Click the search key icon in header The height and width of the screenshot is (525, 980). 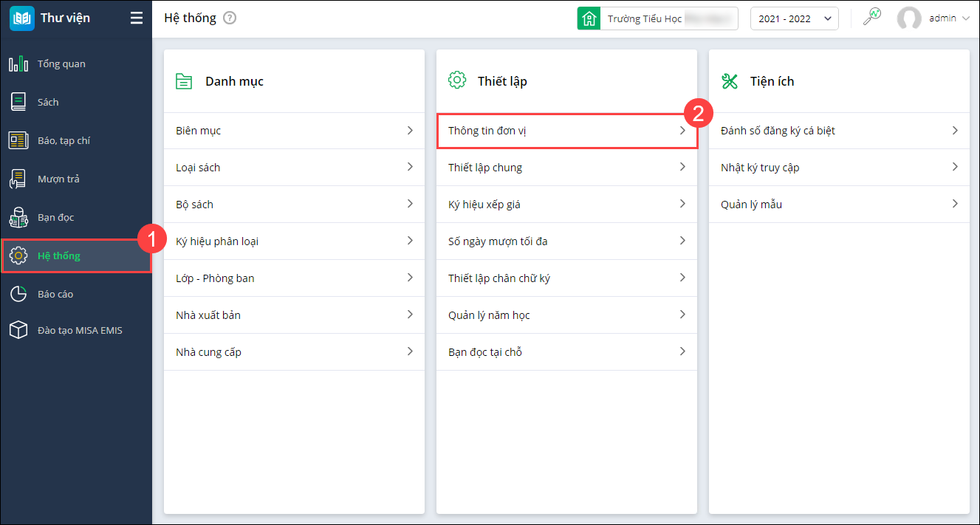[x=872, y=18]
